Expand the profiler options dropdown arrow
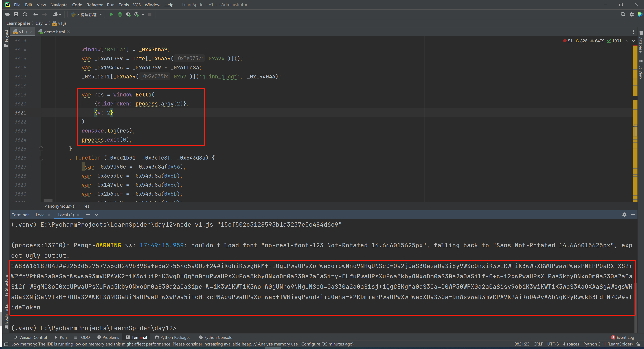The width and height of the screenshot is (644, 349). coord(143,15)
